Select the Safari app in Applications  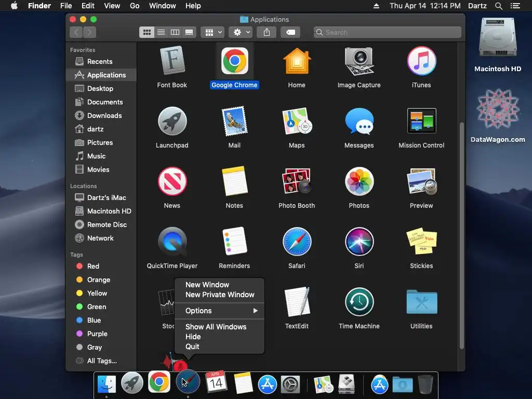pyautogui.click(x=297, y=242)
